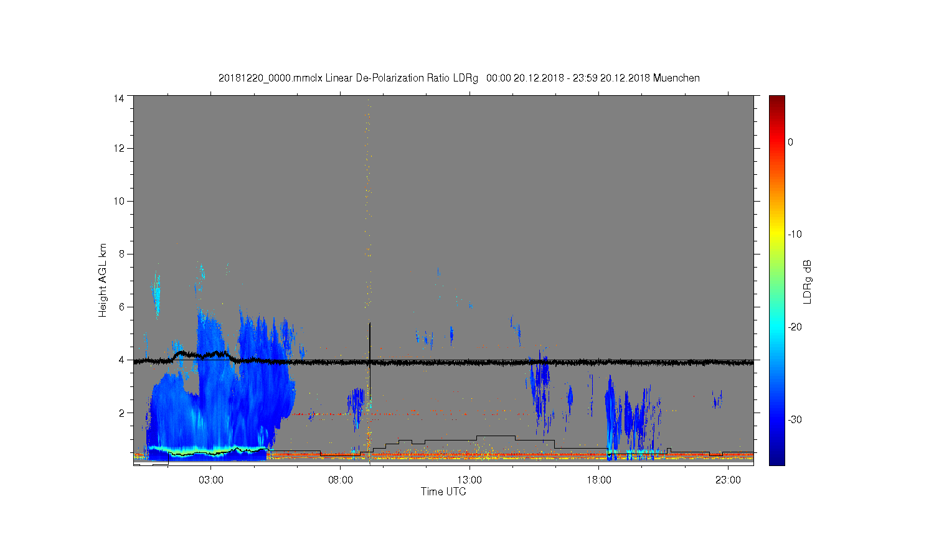Click the 'Time UTC' axis label
This screenshot has width=934, height=560.
[443, 492]
